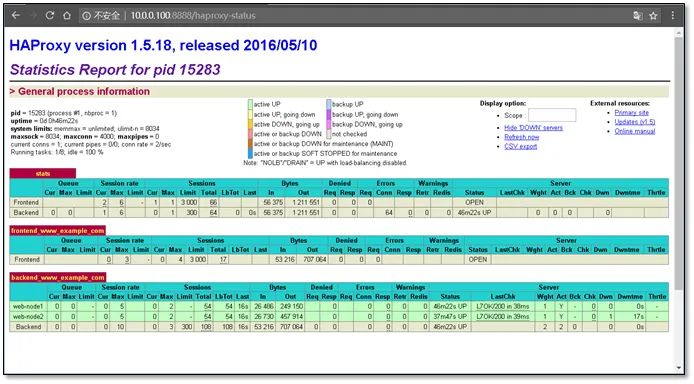Viewport: 694px width, 384px height.
Task: Click the HAProxy version 1.5.18 title
Action: pyautogui.click(x=163, y=45)
